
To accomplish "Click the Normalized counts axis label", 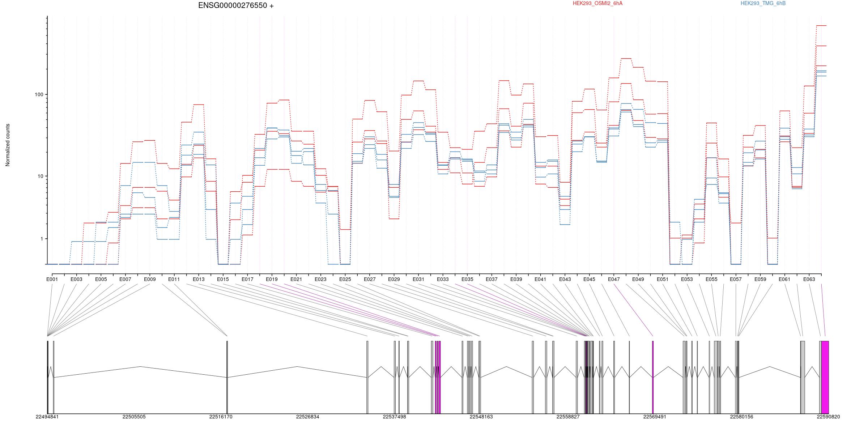I will (x=8, y=145).
